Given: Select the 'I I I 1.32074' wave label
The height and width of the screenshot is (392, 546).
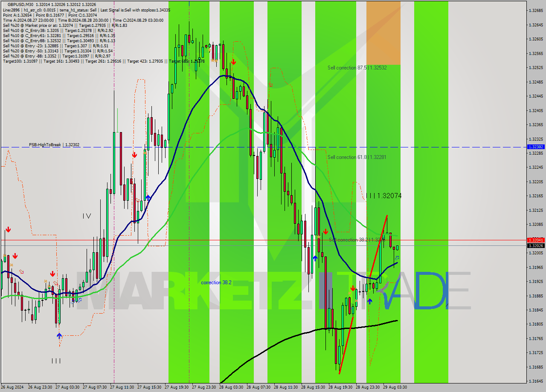Looking at the screenshot, I should click(384, 196).
